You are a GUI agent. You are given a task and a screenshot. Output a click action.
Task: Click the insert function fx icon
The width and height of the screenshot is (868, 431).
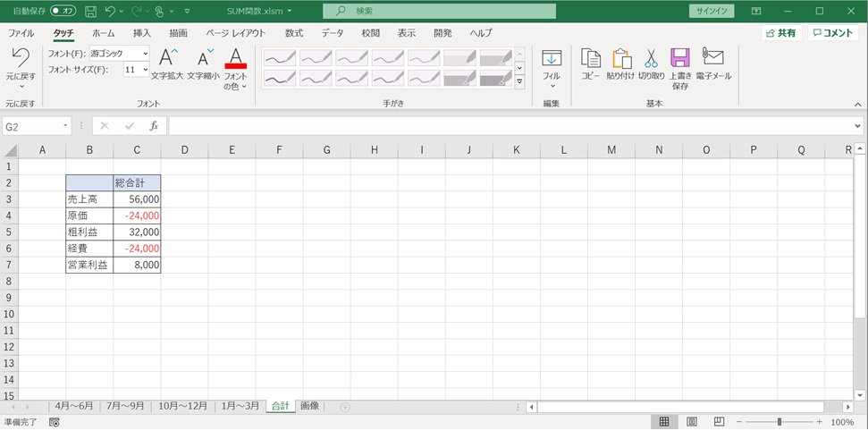point(154,126)
